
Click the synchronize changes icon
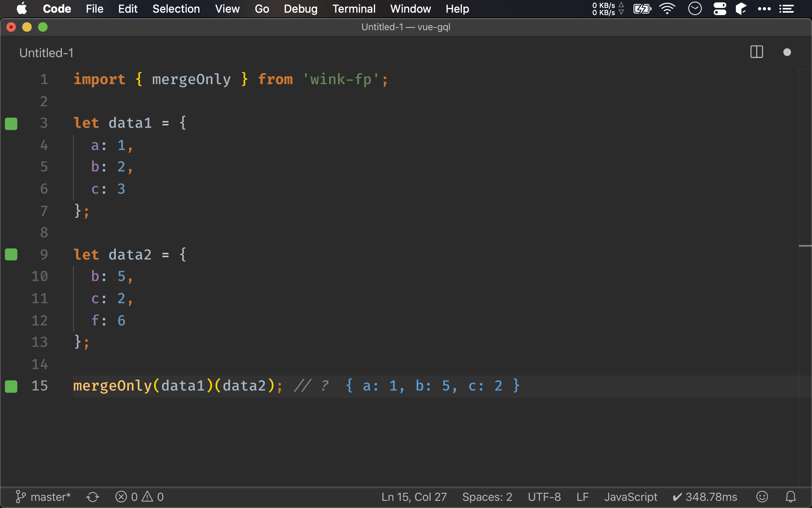click(x=93, y=497)
